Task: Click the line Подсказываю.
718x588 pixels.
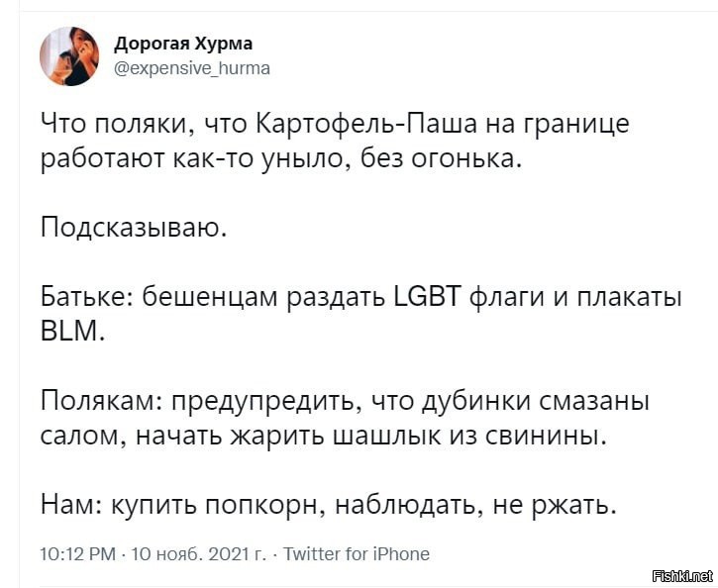Action: [134, 228]
